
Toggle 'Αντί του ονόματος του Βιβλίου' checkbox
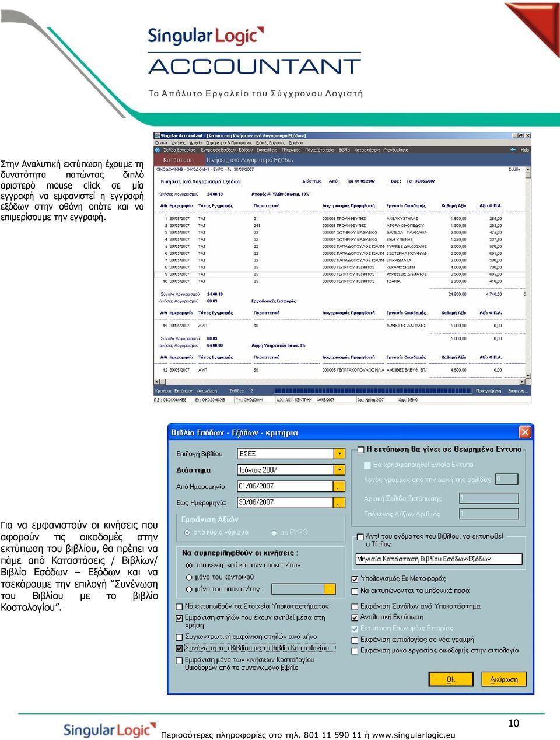click(360, 537)
